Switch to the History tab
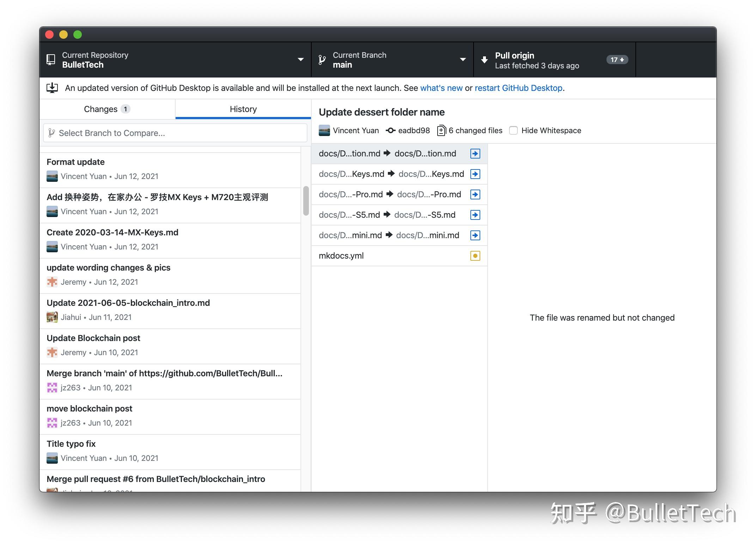756x544 pixels. 243,109
